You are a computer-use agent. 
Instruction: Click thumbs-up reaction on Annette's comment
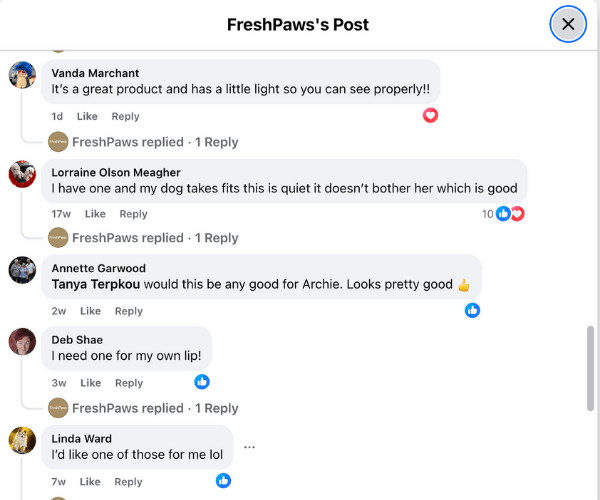pyautogui.click(x=472, y=310)
